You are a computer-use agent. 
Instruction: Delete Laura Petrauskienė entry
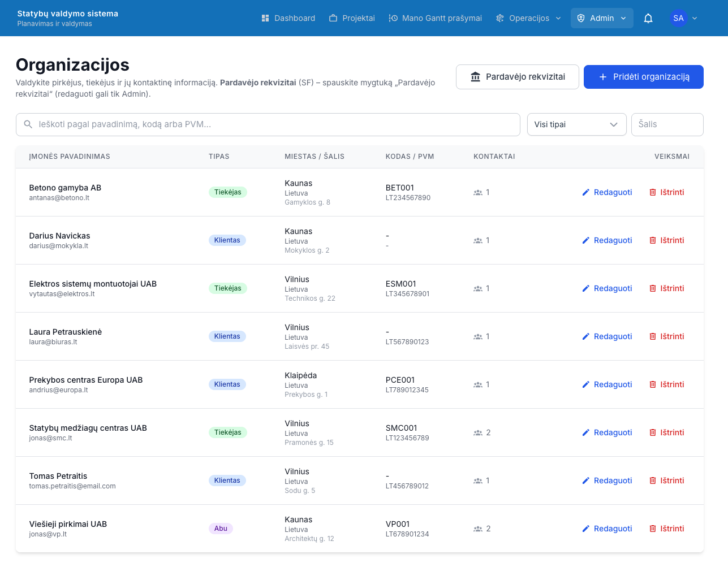pos(667,336)
